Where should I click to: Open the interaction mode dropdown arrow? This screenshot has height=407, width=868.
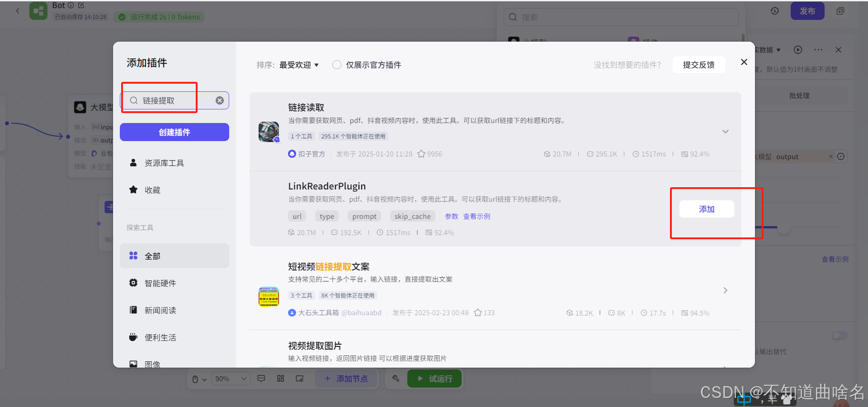(x=204, y=379)
